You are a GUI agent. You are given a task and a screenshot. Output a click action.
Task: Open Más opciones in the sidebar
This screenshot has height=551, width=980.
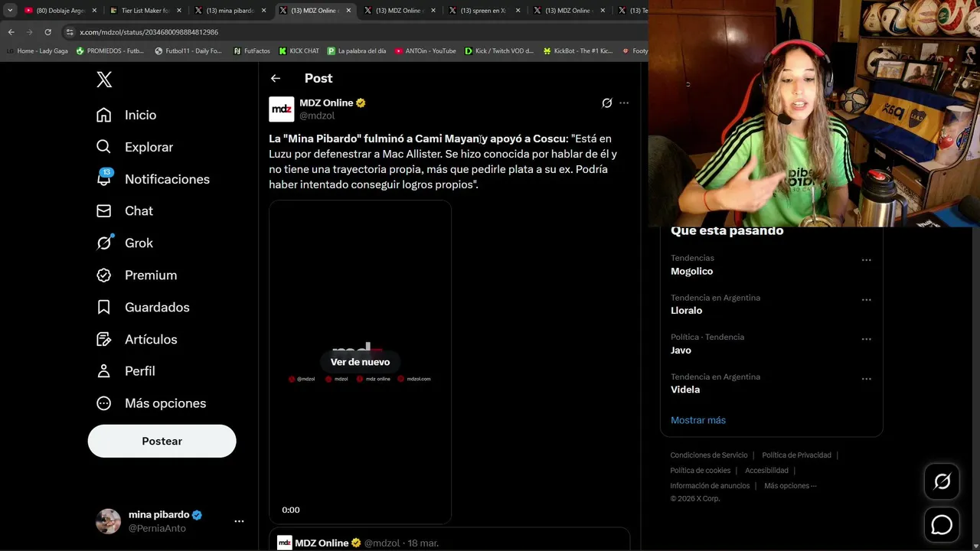151,403
